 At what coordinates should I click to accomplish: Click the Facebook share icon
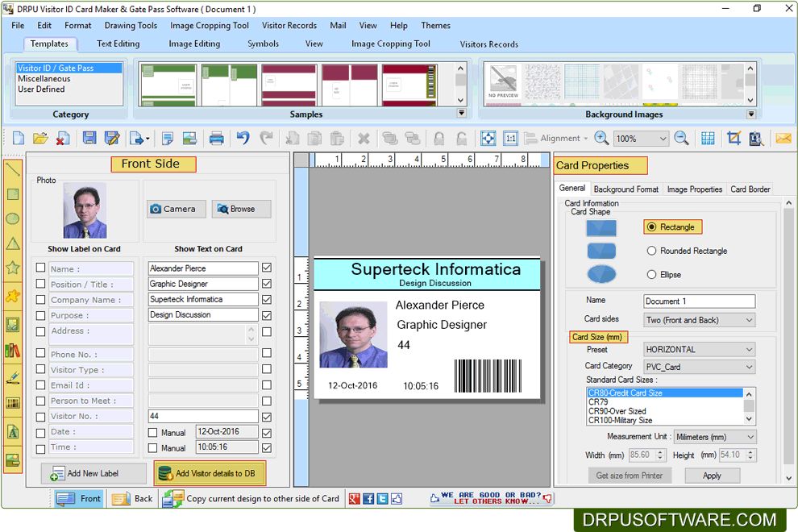368,499
